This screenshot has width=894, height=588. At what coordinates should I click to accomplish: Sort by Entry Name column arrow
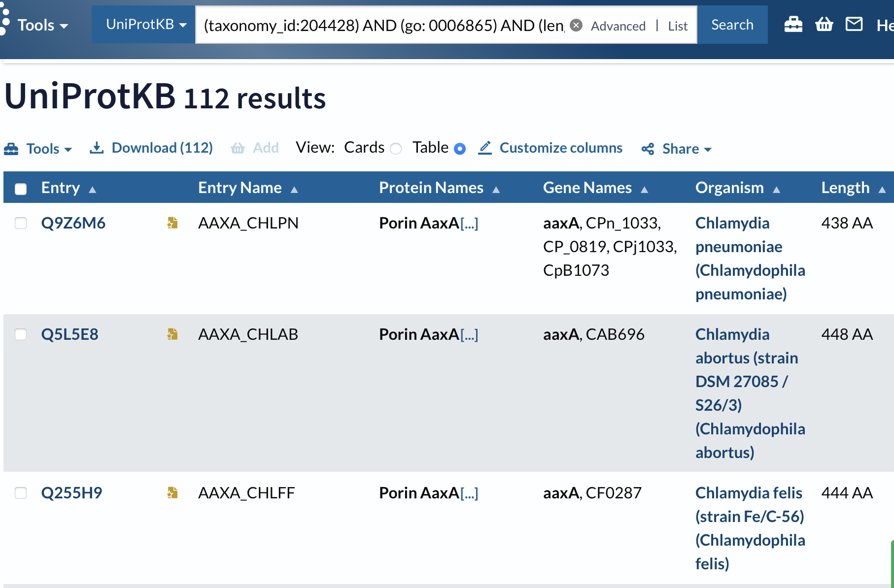(x=294, y=190)
